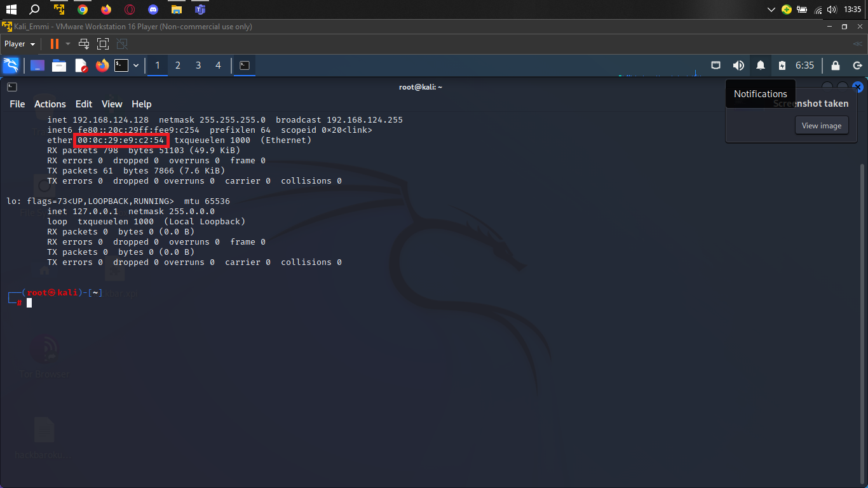This screenshot has width=868, height=488.
Task: Click the terminal window menu icon in title bar
Action: 12,87
